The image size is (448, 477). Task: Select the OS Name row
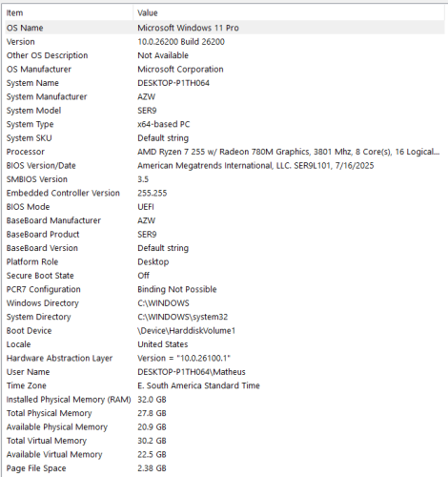225,28
